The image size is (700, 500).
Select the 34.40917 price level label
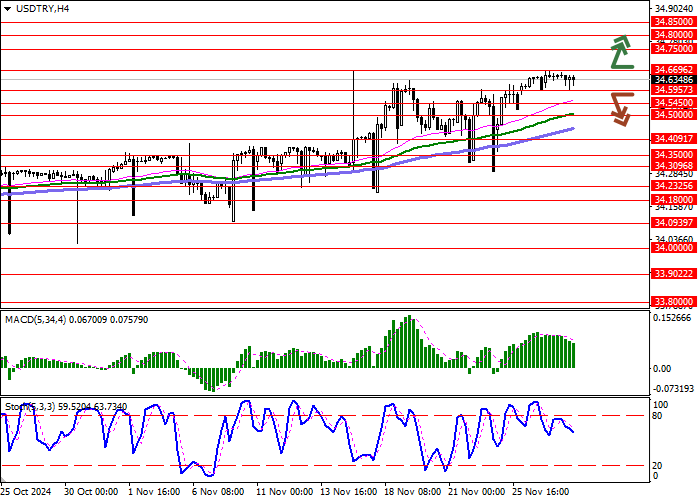[x=674, y=139]
